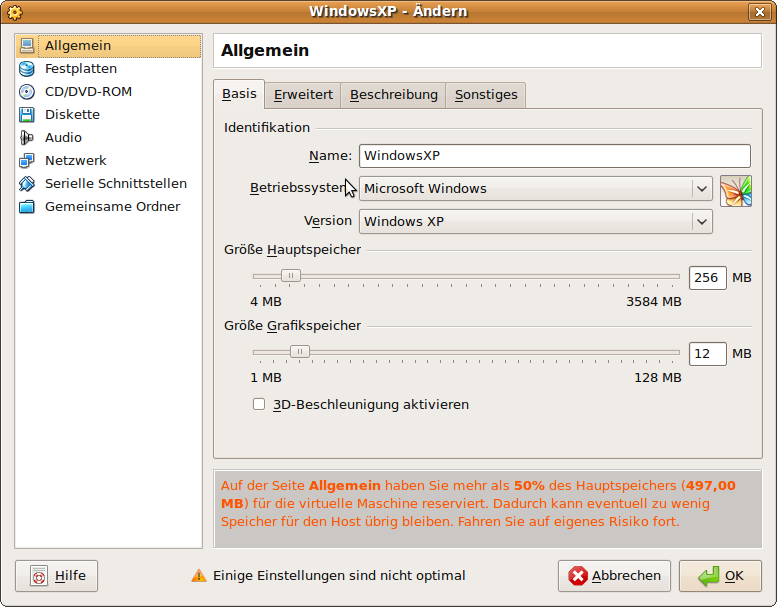Switch to the Erweitert tab
The width and height of the screenshot is (777, 607).
pyautogui.click(x=303, y=95)
